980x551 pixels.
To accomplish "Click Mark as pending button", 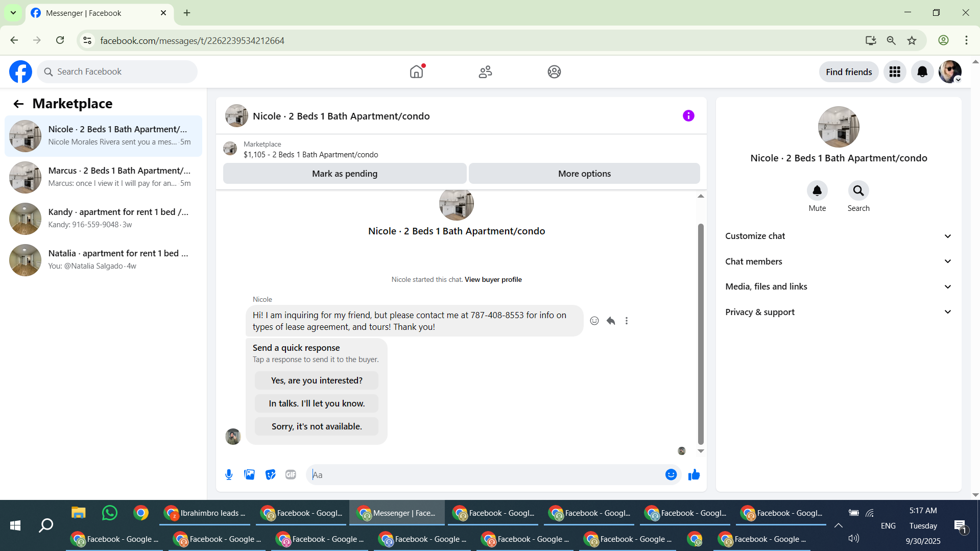I will tap(345, 174).
